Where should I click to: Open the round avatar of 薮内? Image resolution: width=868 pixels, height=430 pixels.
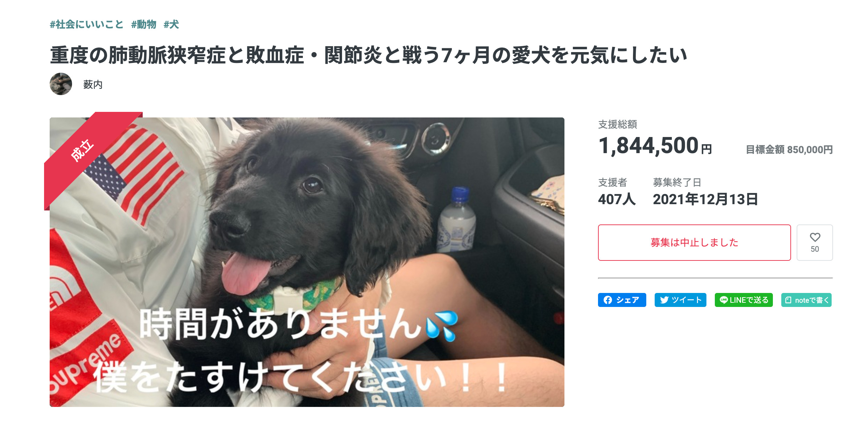coord(61,84)
